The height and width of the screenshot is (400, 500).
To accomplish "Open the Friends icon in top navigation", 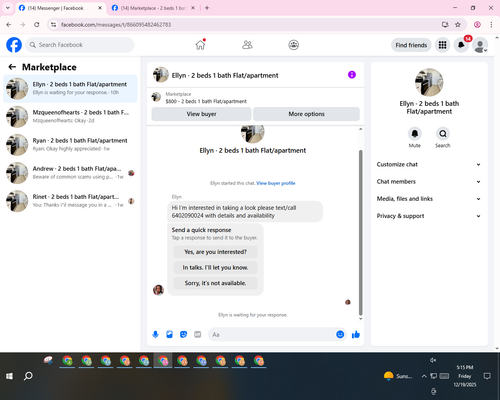I will tap(247, 45).
